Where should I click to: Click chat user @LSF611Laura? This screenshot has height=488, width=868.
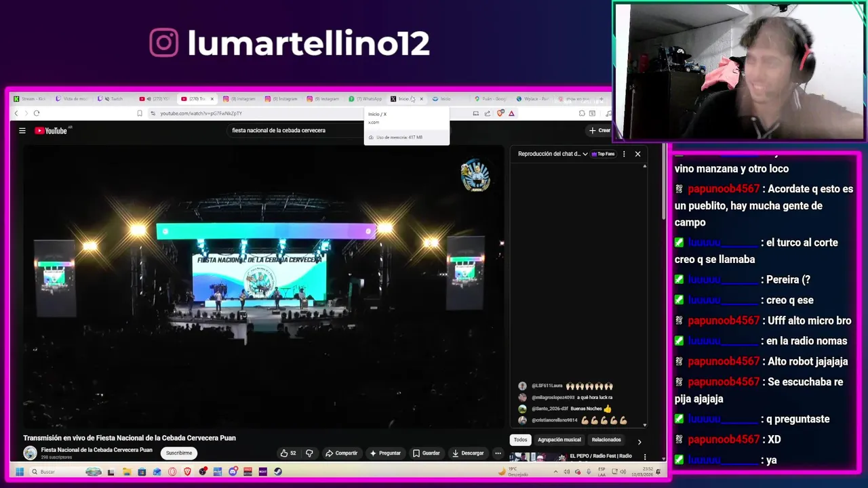(x=547, y=386)
